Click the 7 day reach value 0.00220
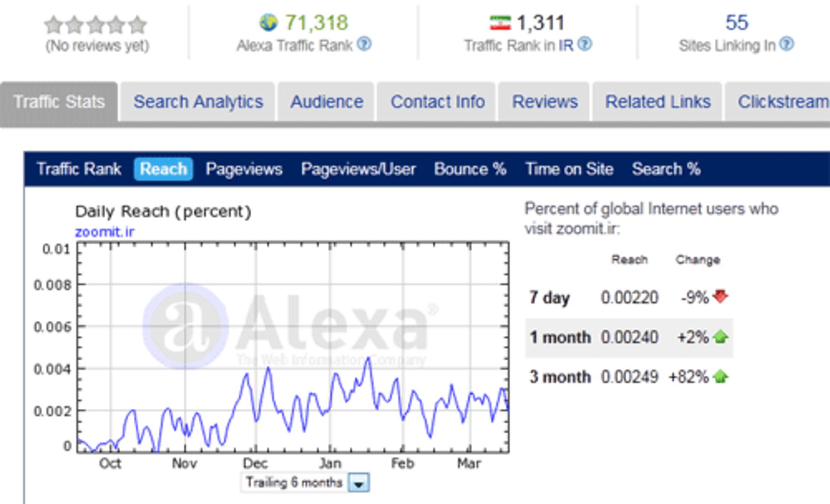 (629, 297)
